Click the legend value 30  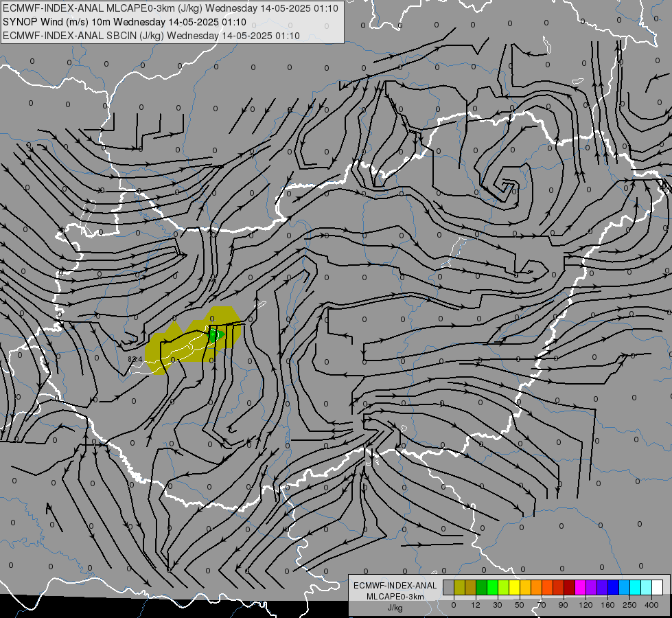[498, 605]
